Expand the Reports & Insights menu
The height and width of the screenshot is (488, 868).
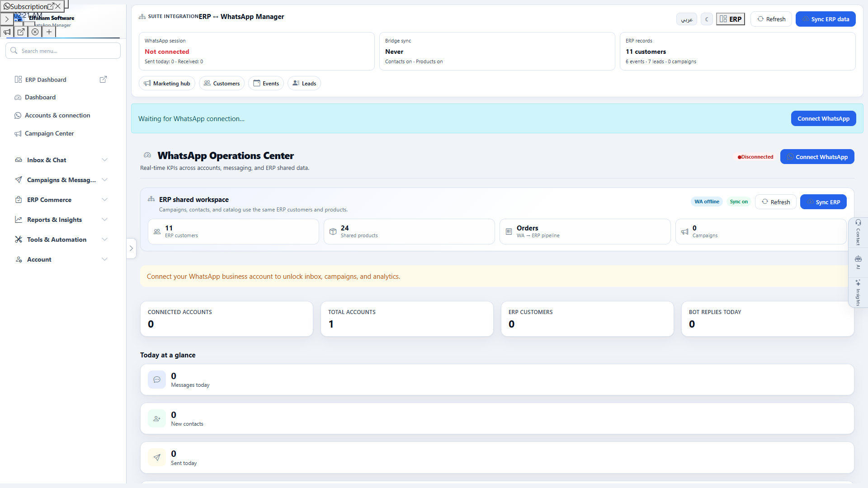click(x=61, y=220)
